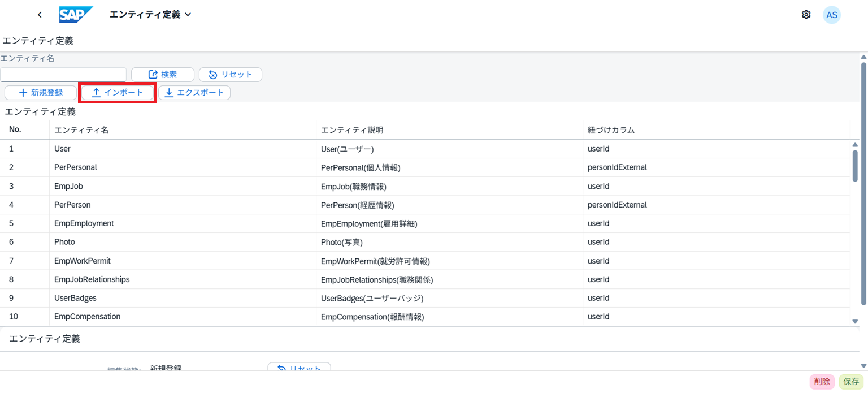Click the table scroll down arrow
868x393 pixels.
tap(855, 321)
